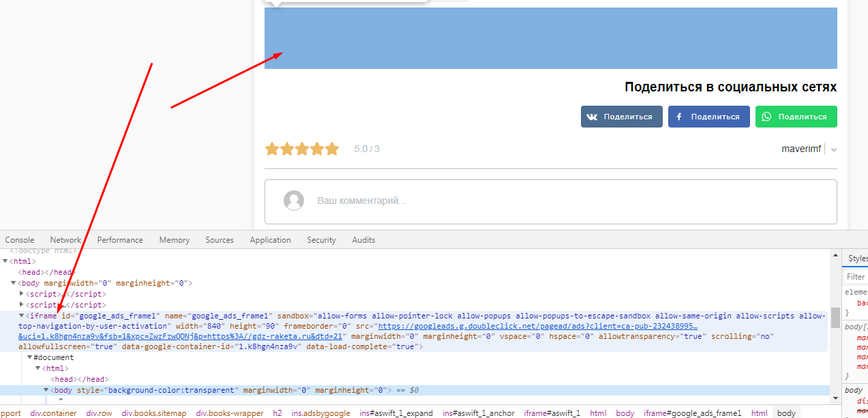
Task: Switch to the Console tab in DevTools
Action: point(20,240)
